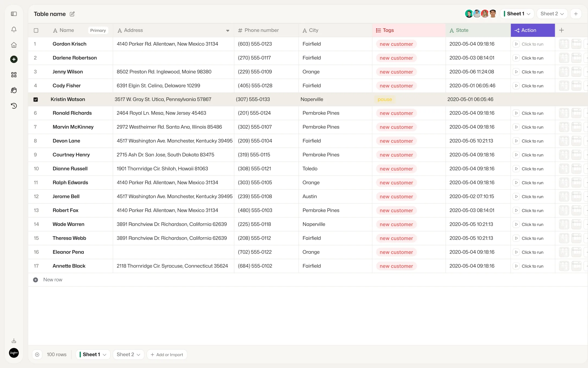
Task: Open notifications bell in sidebar
Action: coord(14,29)
